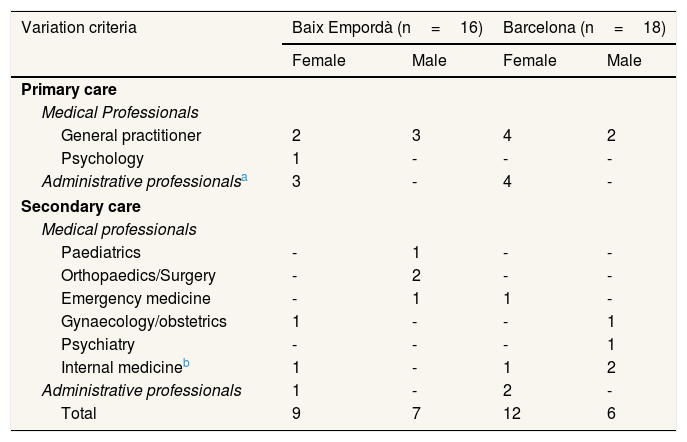Click the General practitioner row label
This screenshot has width=687, height=442.
point(131,135)
